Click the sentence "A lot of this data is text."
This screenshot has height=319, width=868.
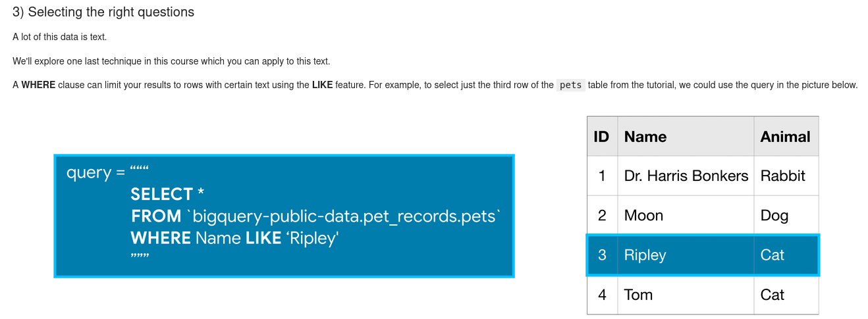point(59,37)
